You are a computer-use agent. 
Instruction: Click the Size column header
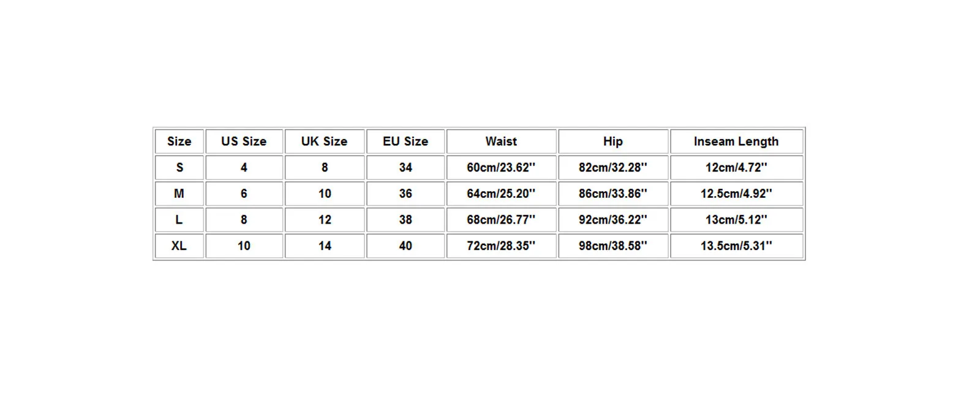pos(179,142)
